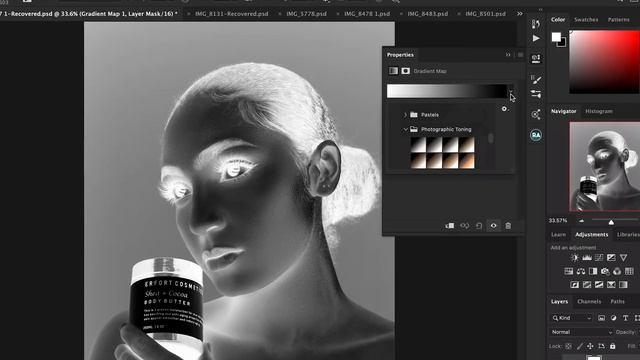Add a Photo Filter adjustment
Screen dimensions: 640x360
click(x=605, y=271)
